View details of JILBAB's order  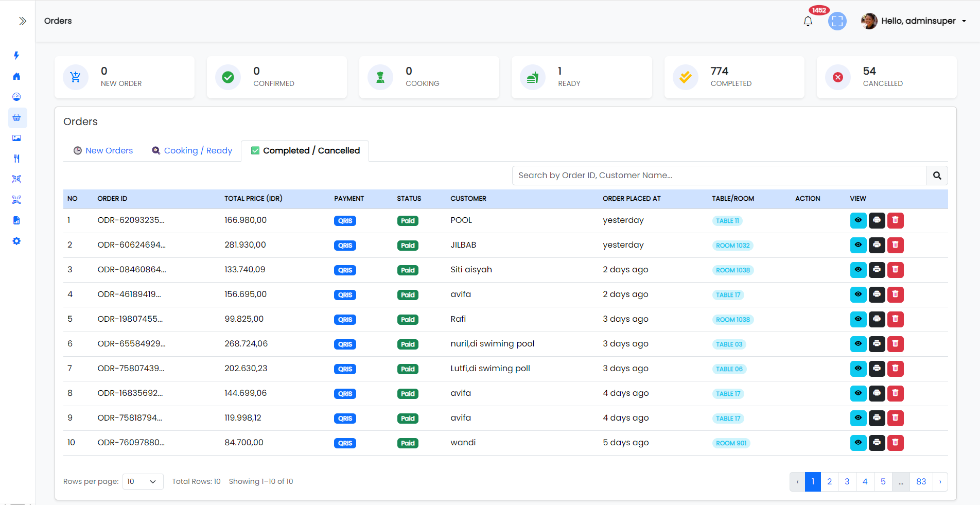(859, 245)
